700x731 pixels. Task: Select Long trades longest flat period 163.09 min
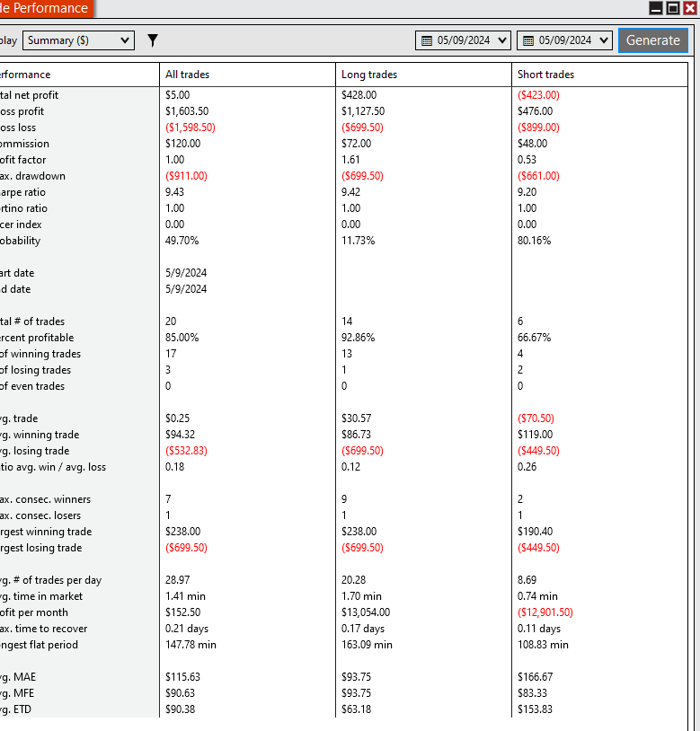point(367,645)
